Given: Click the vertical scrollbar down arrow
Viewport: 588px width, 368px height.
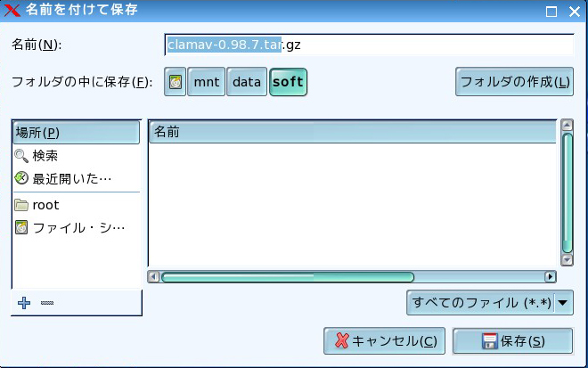Looking at the screenshot, I should 567,263.
